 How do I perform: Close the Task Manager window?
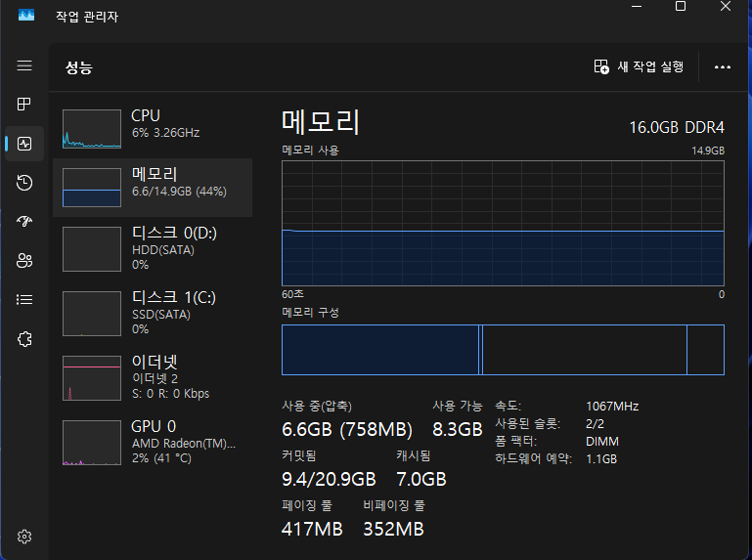point(726,6)
